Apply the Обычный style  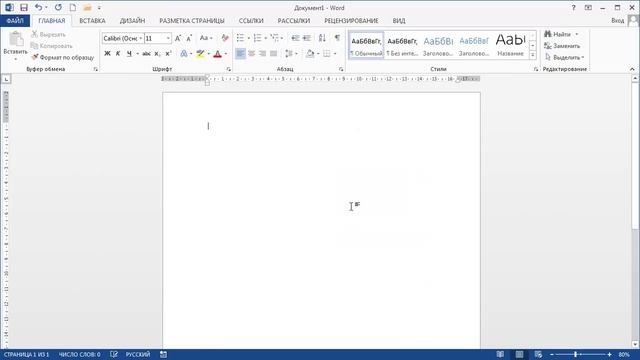[366, 46]
